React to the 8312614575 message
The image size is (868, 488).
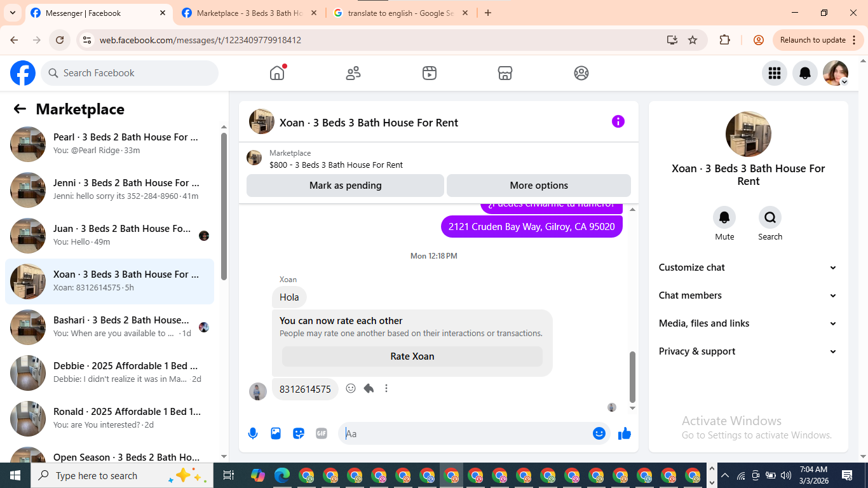351,388
